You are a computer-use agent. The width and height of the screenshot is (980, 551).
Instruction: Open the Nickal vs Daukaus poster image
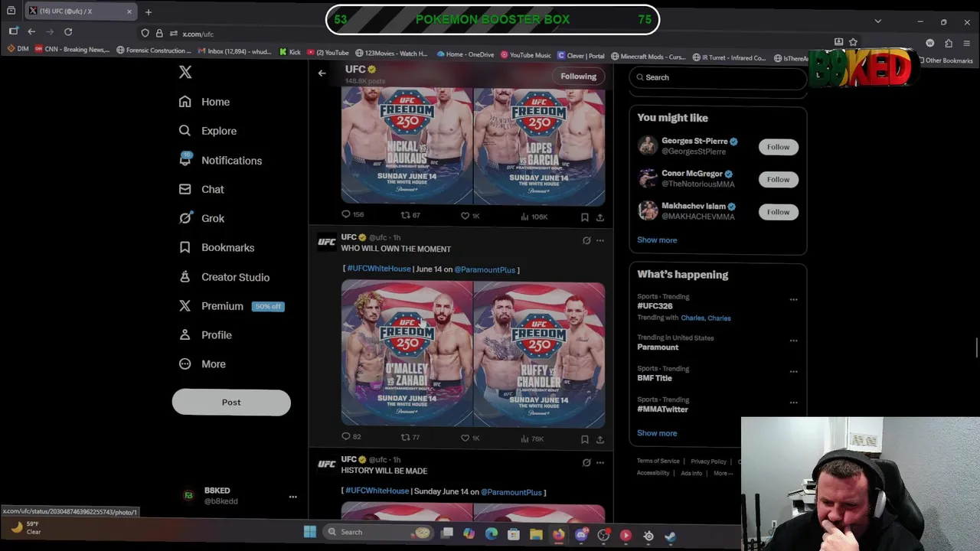[x=407, y=145]
